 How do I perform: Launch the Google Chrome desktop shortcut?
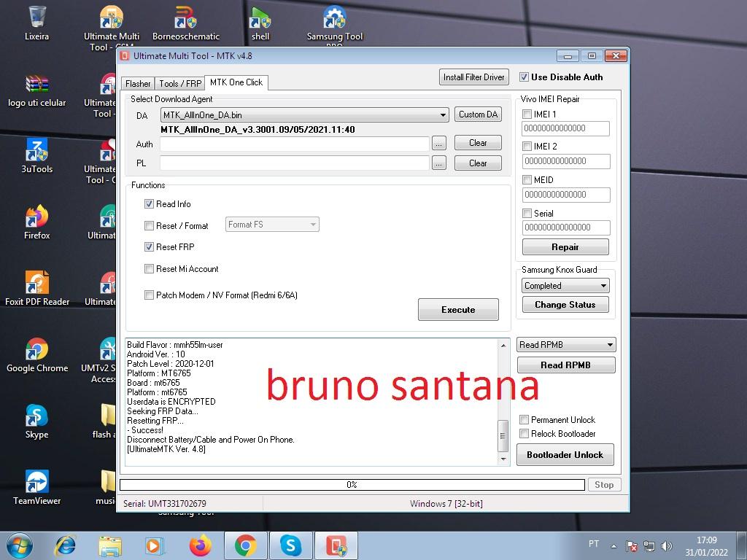36,355
